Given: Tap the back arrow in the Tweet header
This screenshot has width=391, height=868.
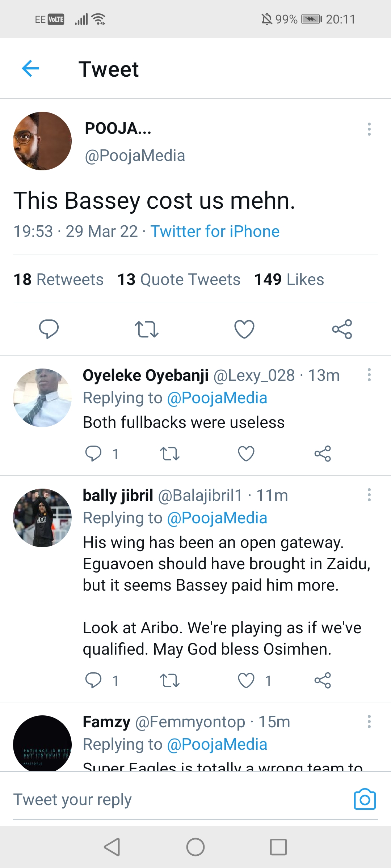Looking at the screenshot, I should point(30,68).
